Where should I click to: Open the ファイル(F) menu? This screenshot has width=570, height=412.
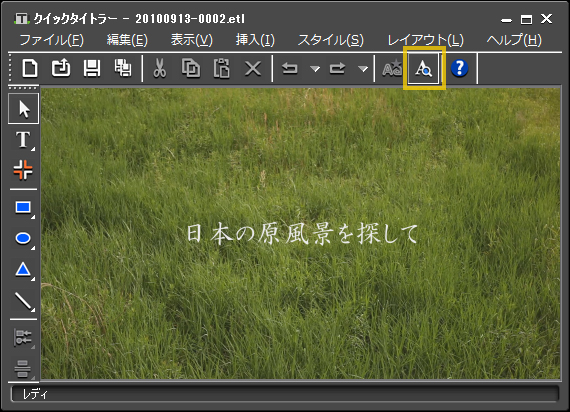51,40
